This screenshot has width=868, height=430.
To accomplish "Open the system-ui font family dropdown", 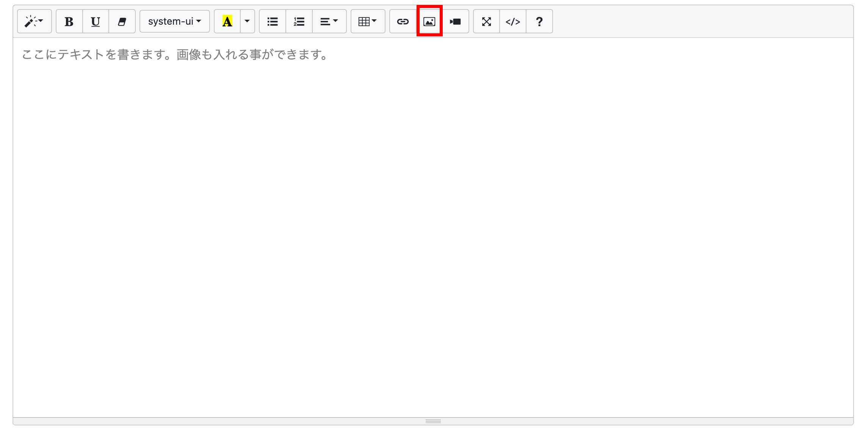I will click(174, 22).
